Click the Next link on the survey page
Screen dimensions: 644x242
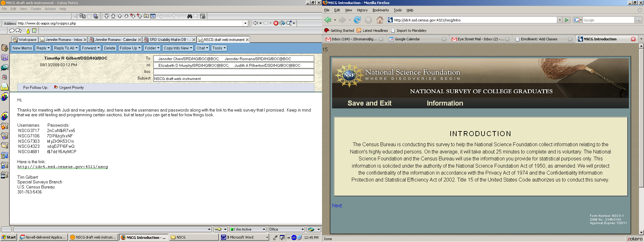click(x=337, y=205)
